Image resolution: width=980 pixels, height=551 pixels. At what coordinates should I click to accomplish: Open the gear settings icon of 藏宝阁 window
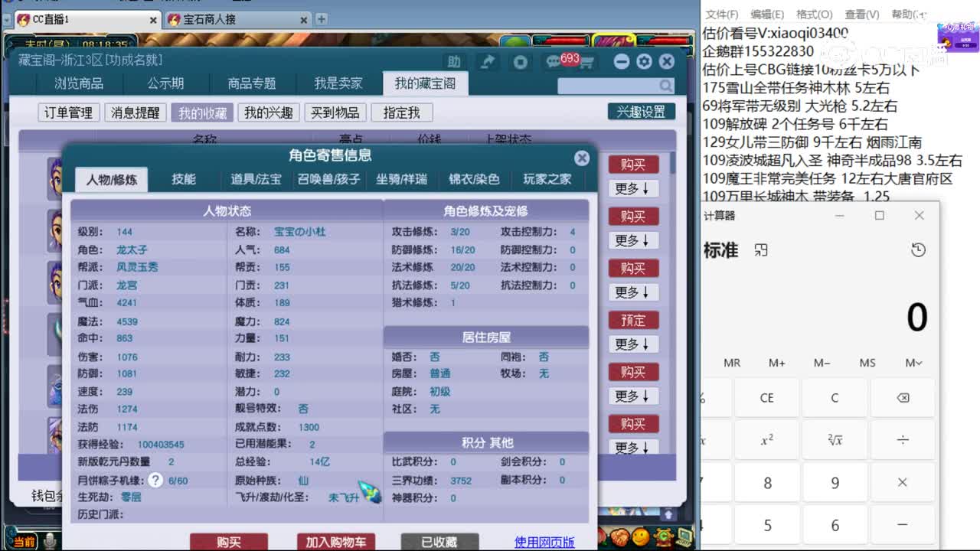(x=644, y=62)
